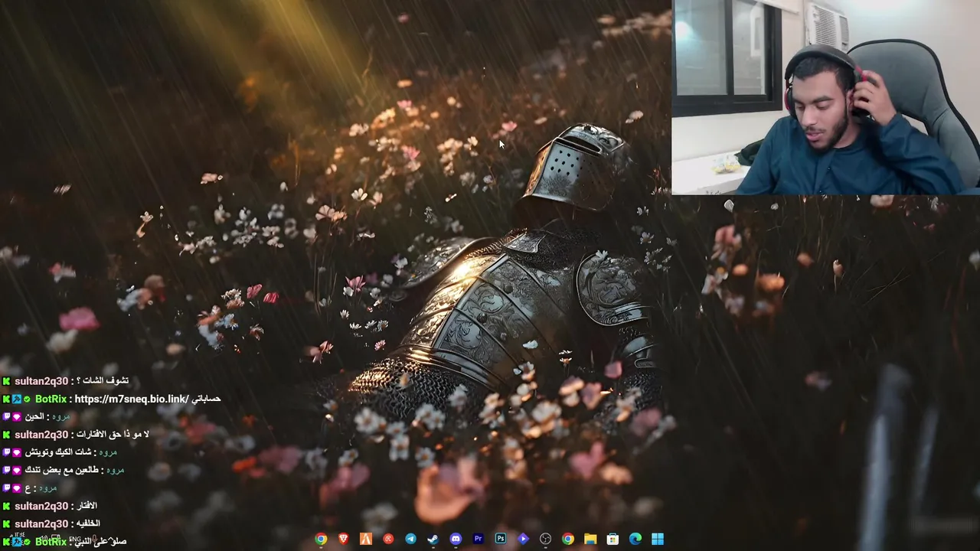Open File Explorer from the taskbar
Viewport: 980px width, 551px height.
pos(590,539)
